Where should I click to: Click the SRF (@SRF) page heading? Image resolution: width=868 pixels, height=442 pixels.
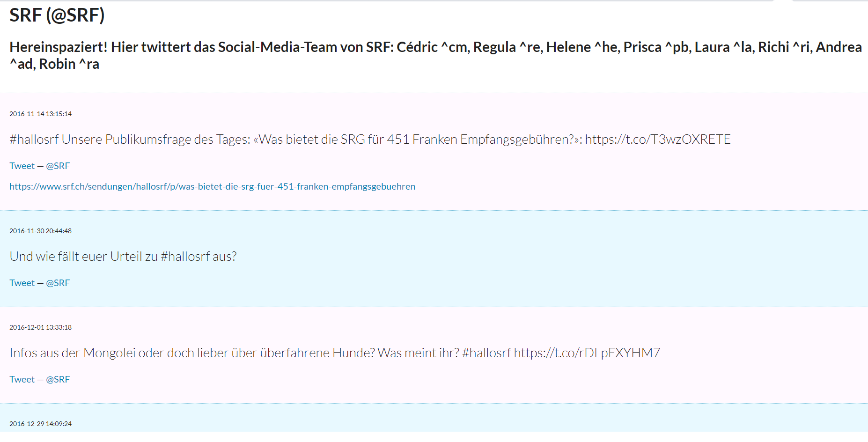click(x=57, y=15)
